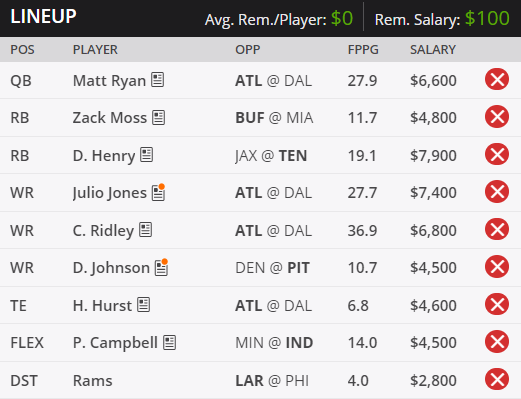Image resolution: width=521 pixels, height=399 pixels.
Task: Remove P. Campbell from the FLEX slot
Action: pos(497,342)
